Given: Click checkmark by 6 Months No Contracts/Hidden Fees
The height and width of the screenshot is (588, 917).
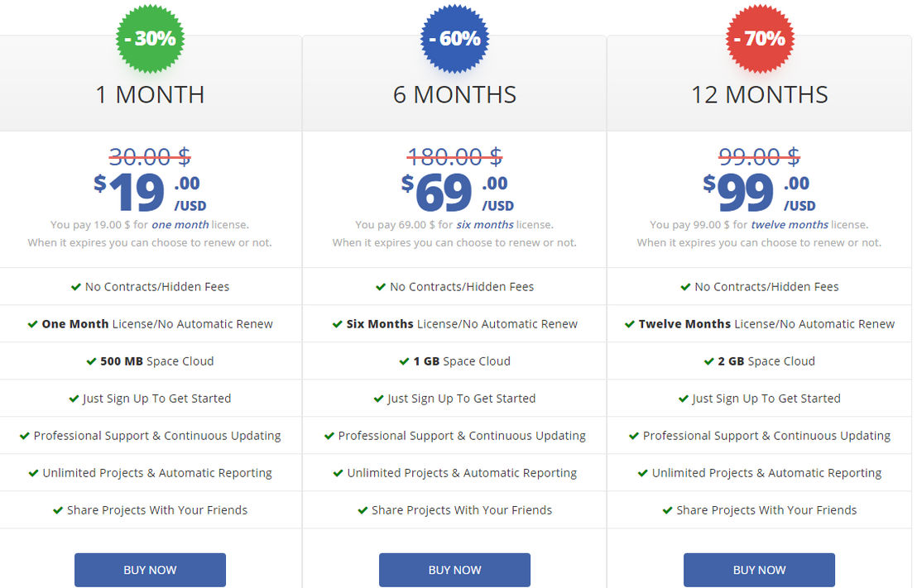Looking at the screenshot, I should (381, 286).
